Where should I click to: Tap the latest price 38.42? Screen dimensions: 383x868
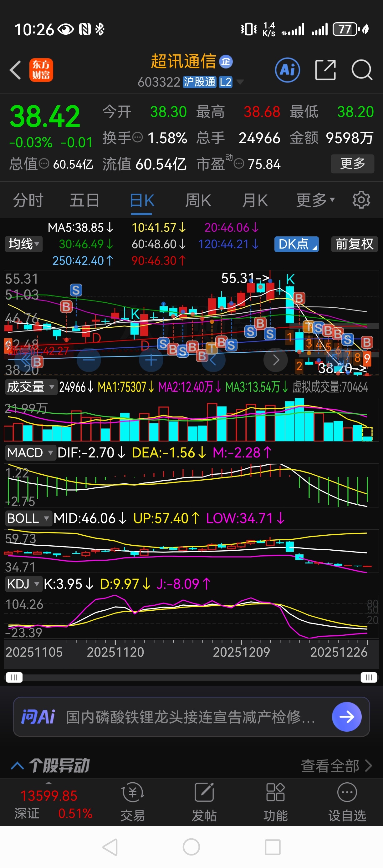pos(45,116)
